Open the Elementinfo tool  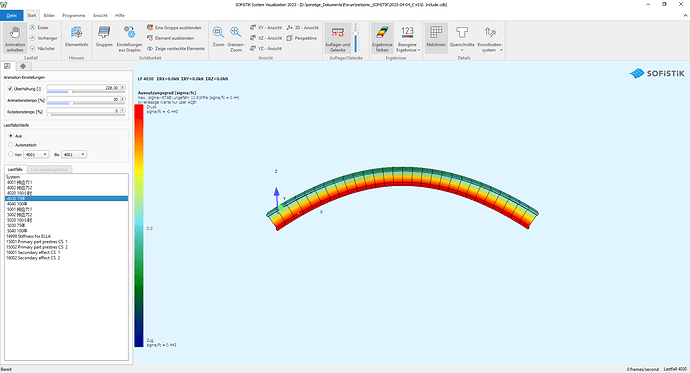pyautogui.click(x=77, y=37)
